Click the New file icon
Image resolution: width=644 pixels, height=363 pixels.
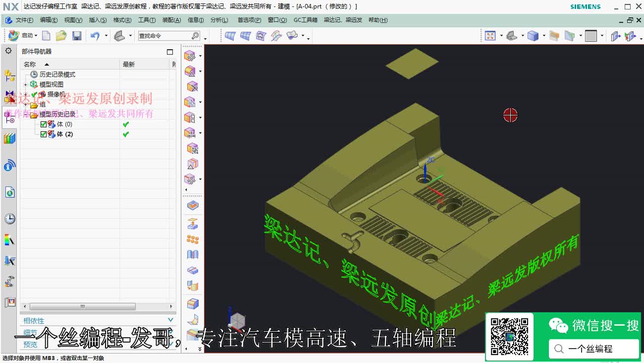(46, 36)
